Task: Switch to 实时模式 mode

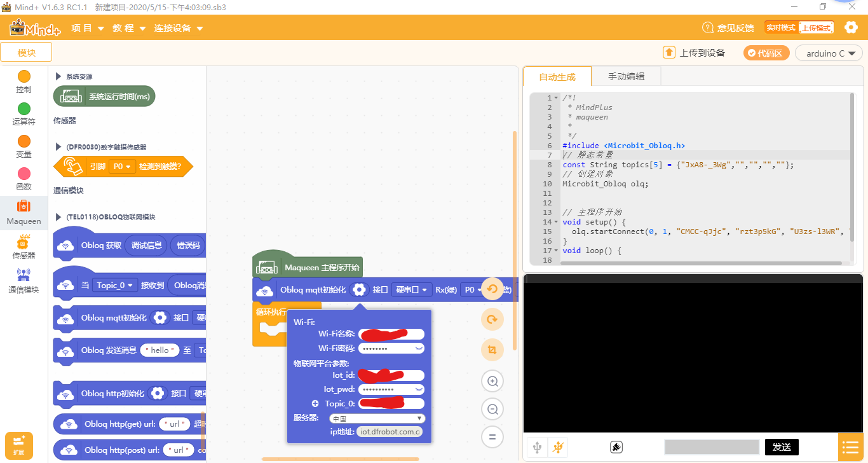Action: pyautogui.click(x=781, y=27)
